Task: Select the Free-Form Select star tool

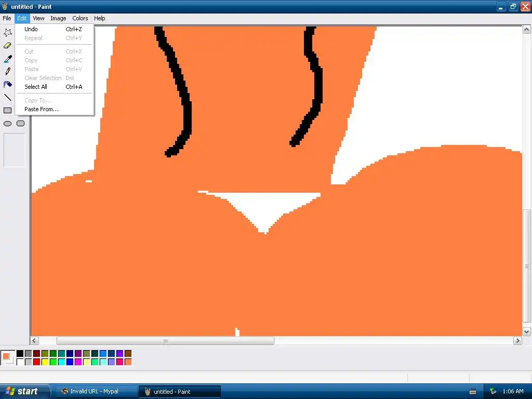Action: point(8,32)
